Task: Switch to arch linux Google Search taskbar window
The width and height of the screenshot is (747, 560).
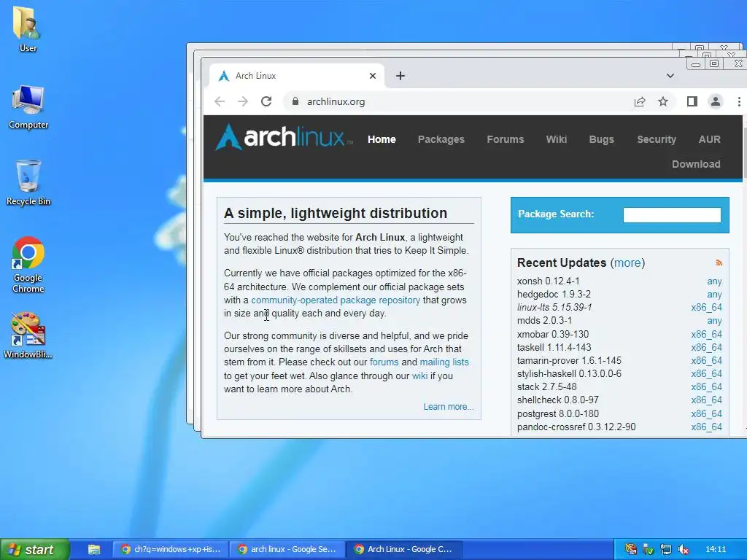Action: (x=287, y=550)
